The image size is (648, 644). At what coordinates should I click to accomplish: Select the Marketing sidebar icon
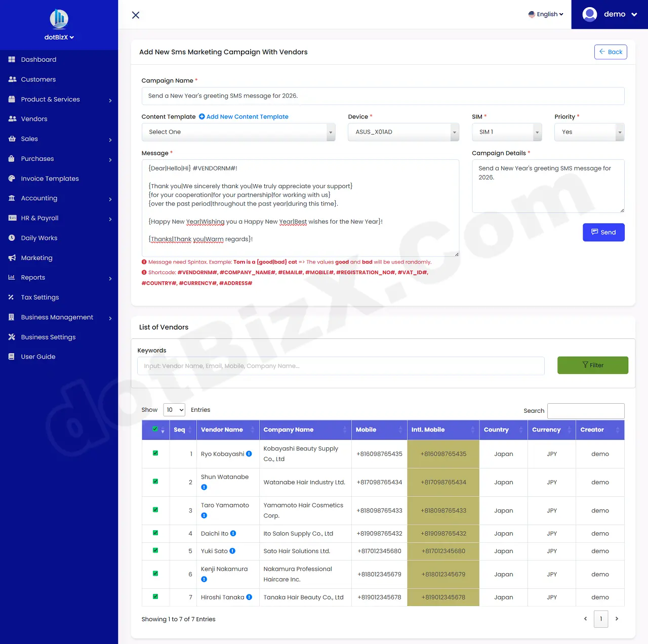(11, 257)
